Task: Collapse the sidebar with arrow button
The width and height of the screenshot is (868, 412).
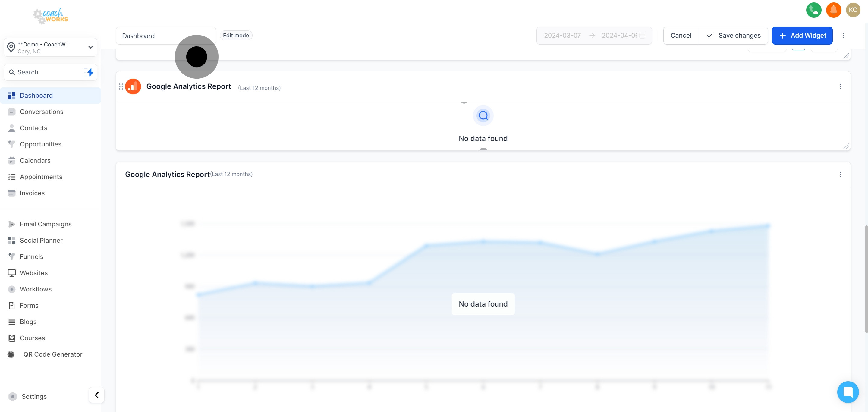Action: coord(97,395)
